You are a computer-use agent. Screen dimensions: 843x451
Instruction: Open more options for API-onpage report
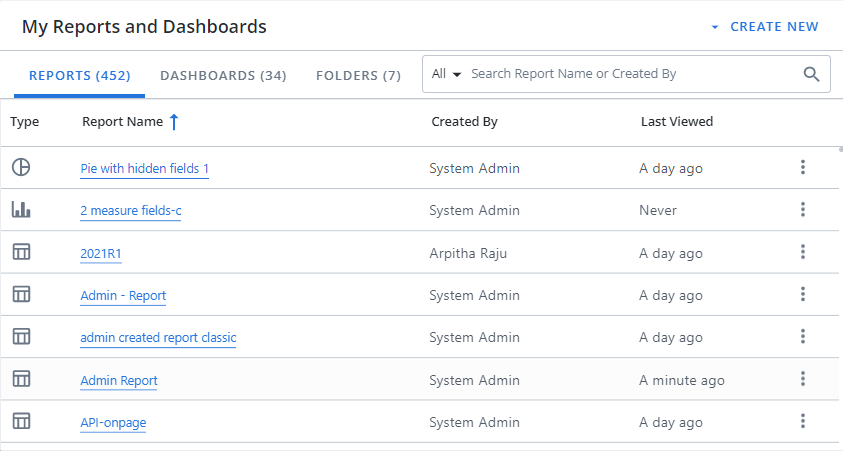[x=802, y=421]
